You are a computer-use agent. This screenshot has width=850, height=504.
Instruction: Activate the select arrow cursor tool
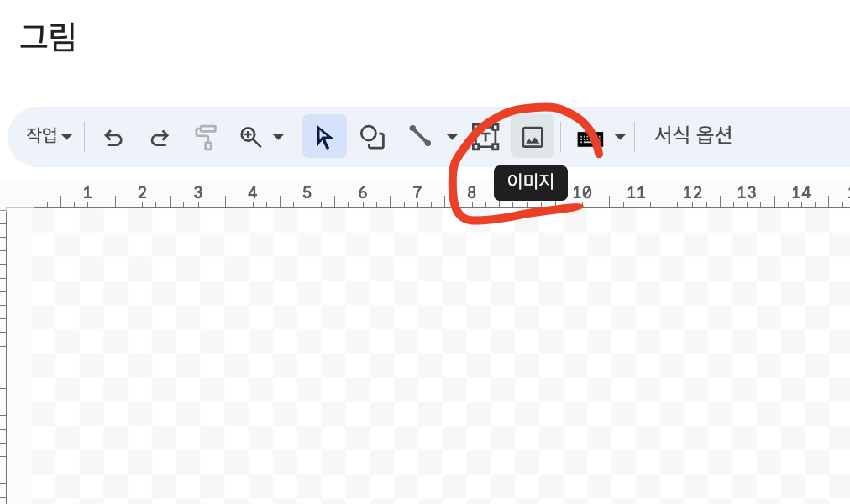324,136
